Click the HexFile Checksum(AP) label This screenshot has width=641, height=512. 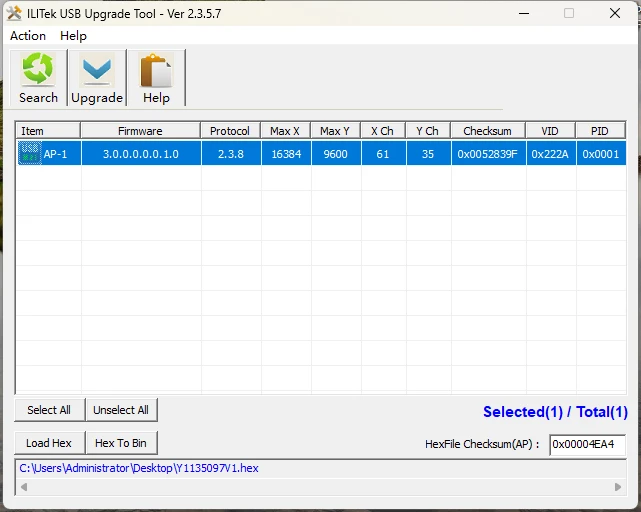click(482, 444)
